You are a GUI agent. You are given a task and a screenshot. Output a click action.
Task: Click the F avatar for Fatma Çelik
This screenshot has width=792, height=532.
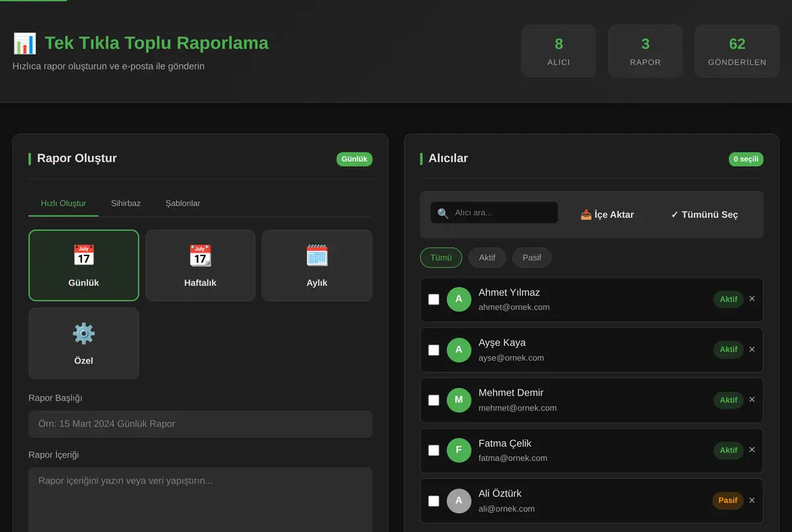point(459,450)
